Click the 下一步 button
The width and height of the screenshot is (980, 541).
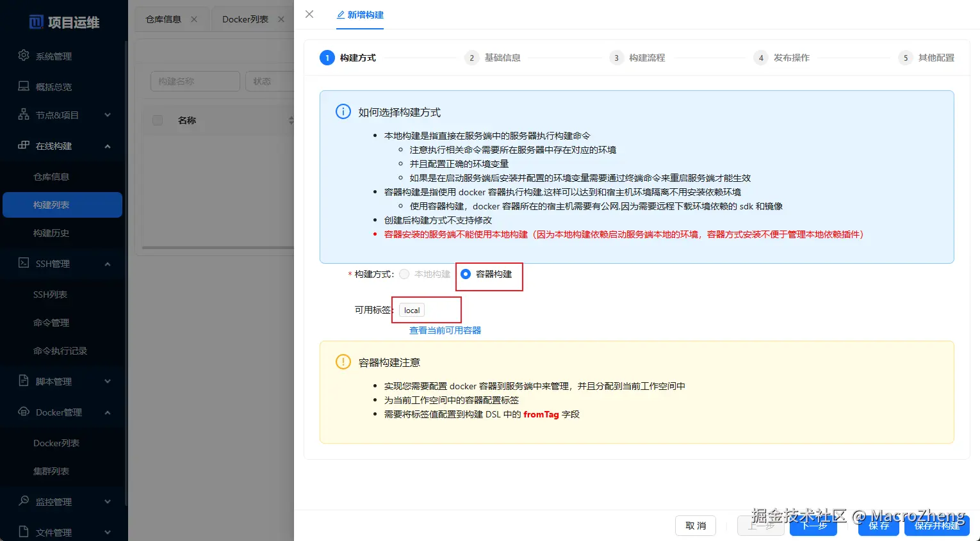click(x=813, y=526)
